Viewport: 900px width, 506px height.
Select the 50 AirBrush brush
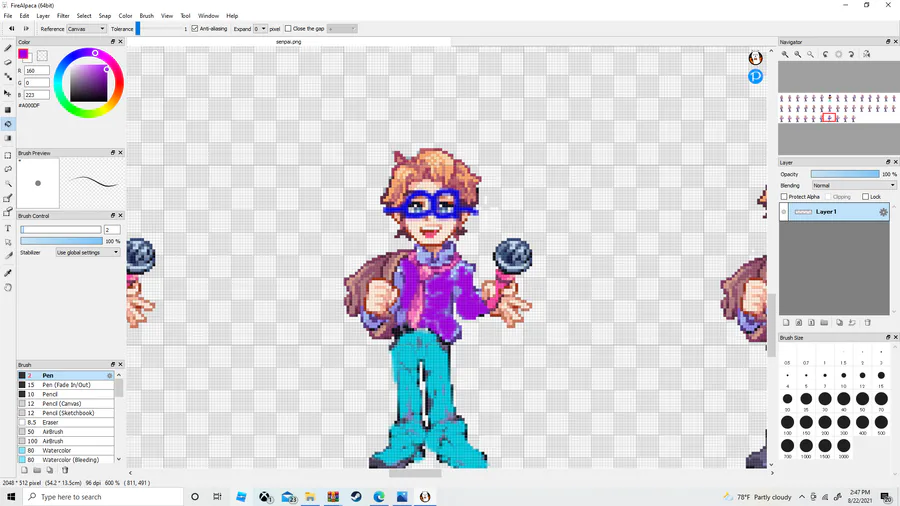coord(66,431)
